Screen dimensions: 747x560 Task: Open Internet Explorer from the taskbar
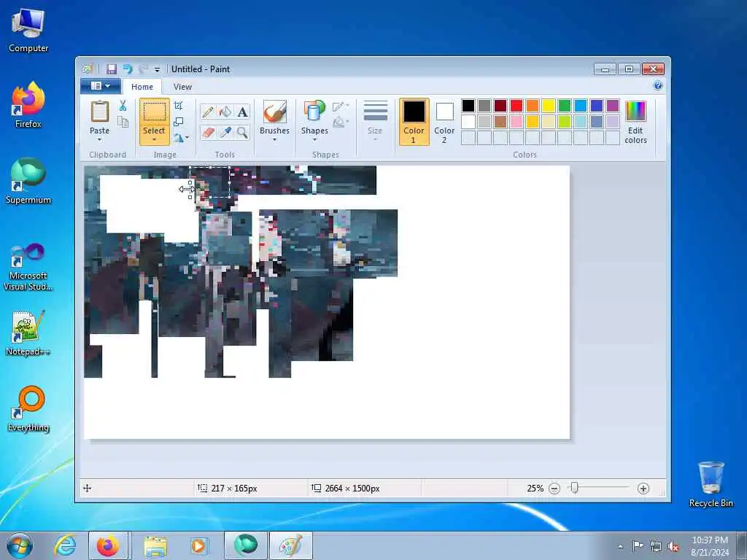tap(65, 545)
